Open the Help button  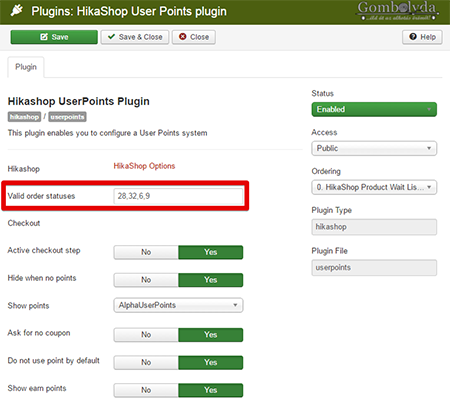422,37
